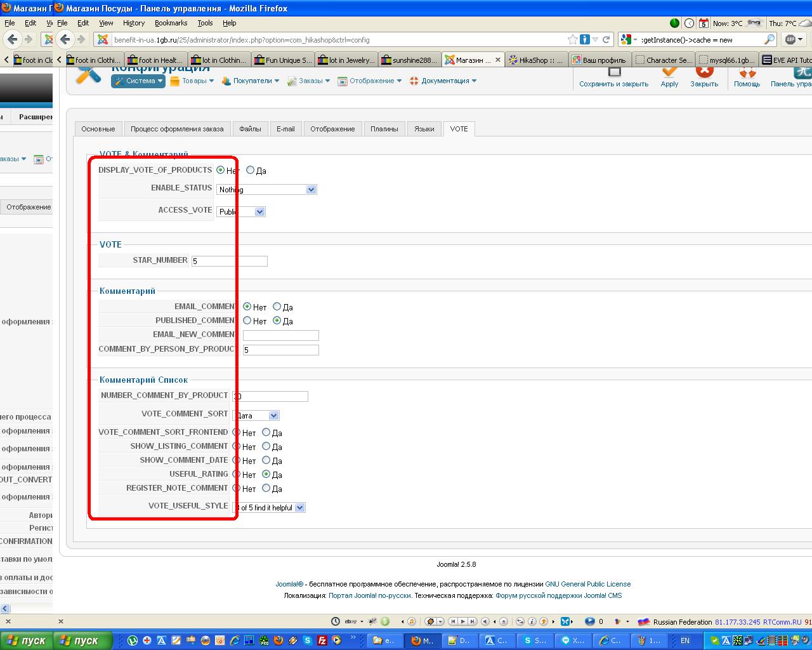The width and height of the screenshot is (812, 650).
Task: Click Сохранить и закрыть
Action: tap(613, 77)
